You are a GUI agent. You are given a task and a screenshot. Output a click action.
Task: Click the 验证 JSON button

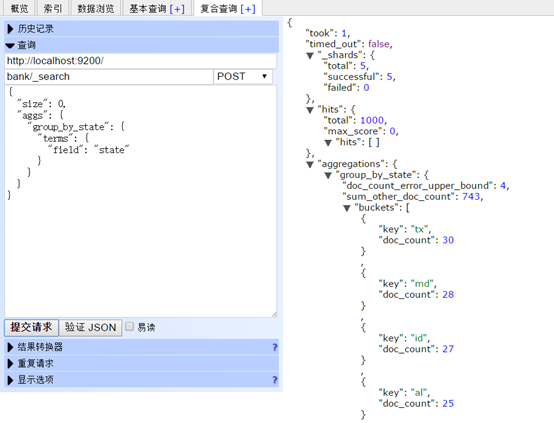90,327
